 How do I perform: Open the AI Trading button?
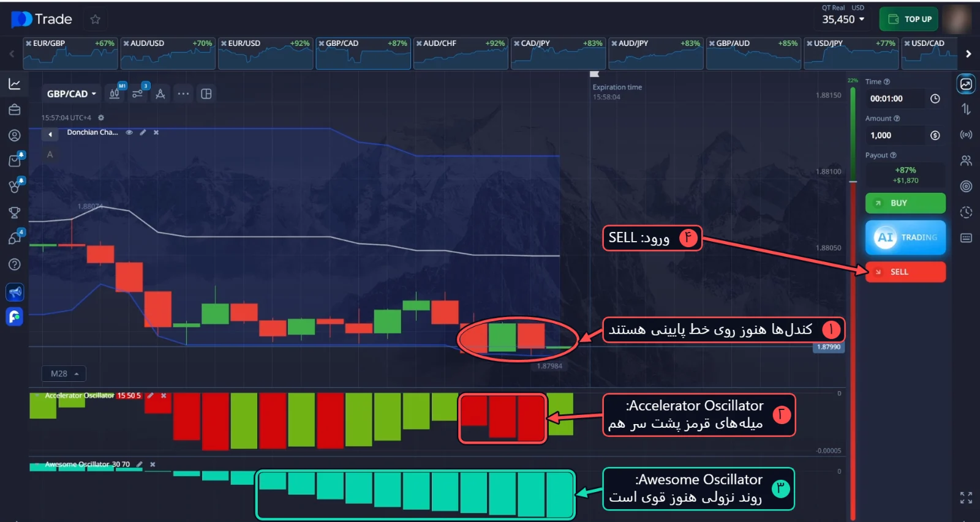(905, 237)
